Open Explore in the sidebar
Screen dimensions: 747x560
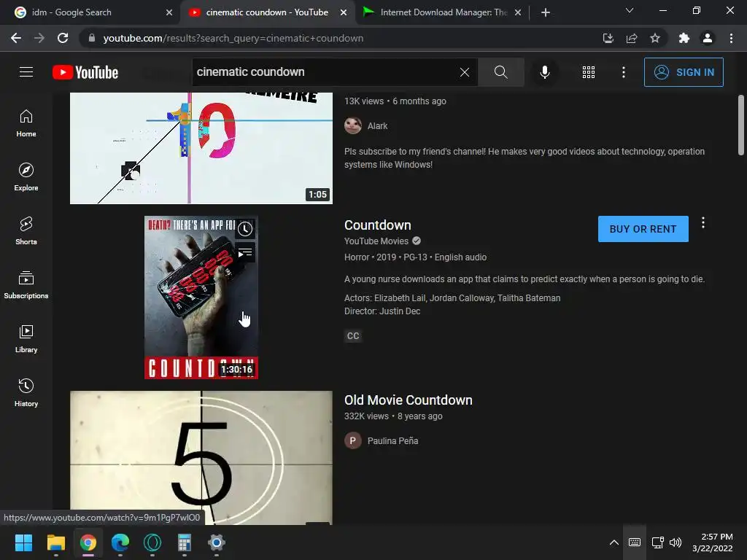pos(26,177)
